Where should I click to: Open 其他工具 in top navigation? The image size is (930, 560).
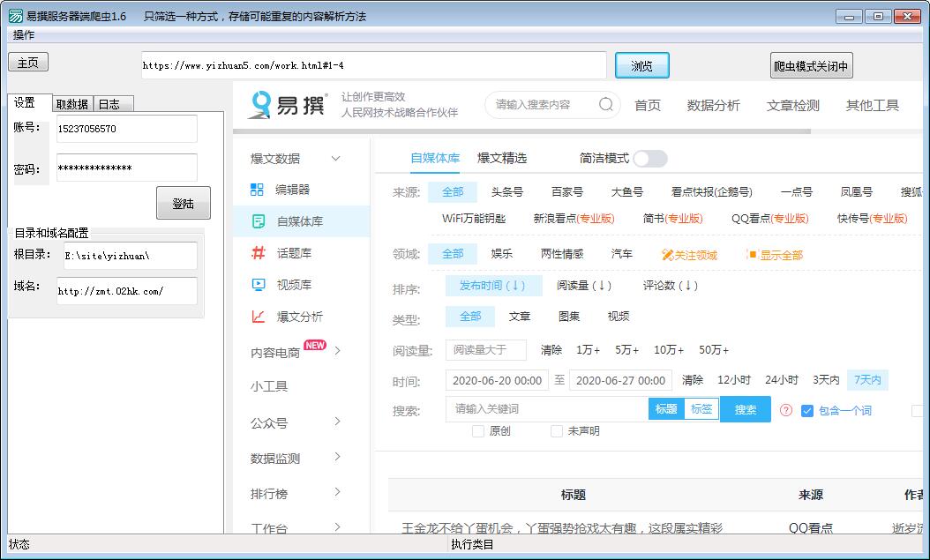[x=872, y=106]
